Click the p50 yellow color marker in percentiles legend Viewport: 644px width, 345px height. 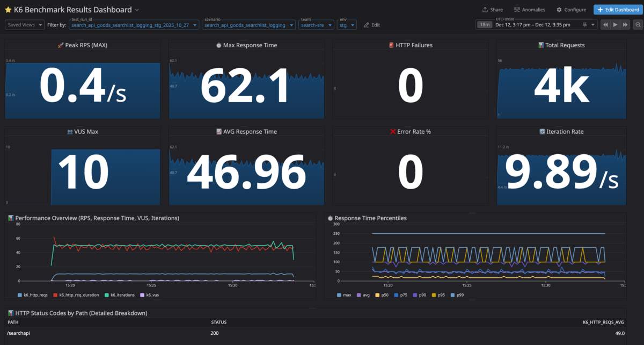click(x=377, y=295)
